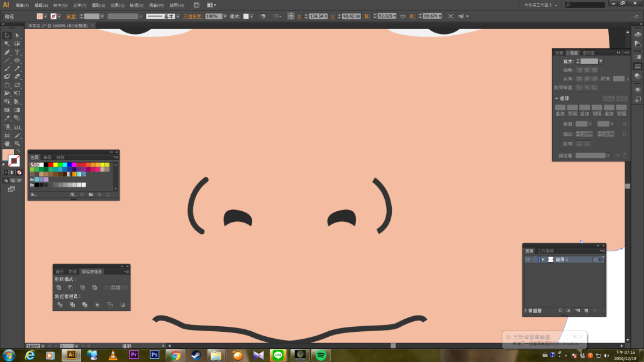Open the 文字(T) menu

click(80, 5)
